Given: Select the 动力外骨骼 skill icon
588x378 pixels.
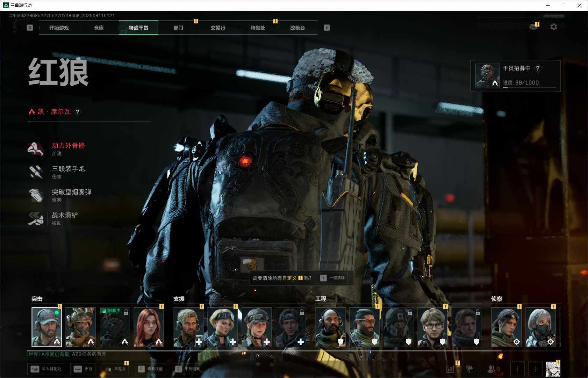Looking at the screenshot, I should click(x=36, y=149).
